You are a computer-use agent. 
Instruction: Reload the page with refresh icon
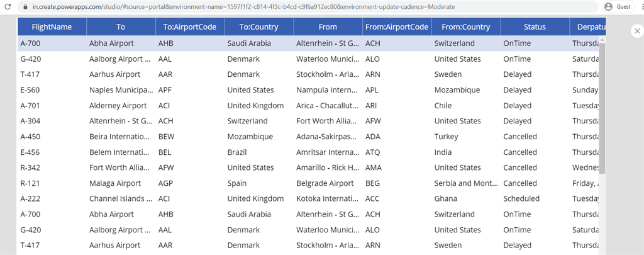coord(8,7)
